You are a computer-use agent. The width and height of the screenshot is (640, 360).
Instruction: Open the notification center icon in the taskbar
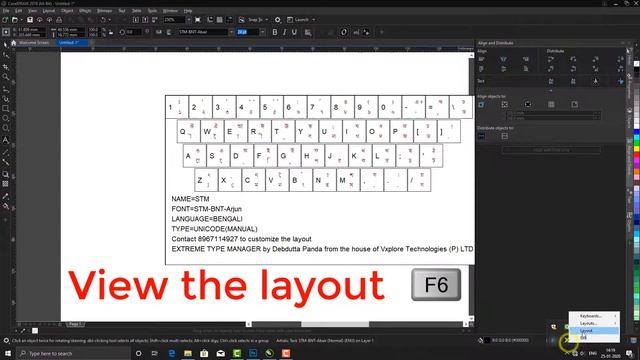coord(629,353)
